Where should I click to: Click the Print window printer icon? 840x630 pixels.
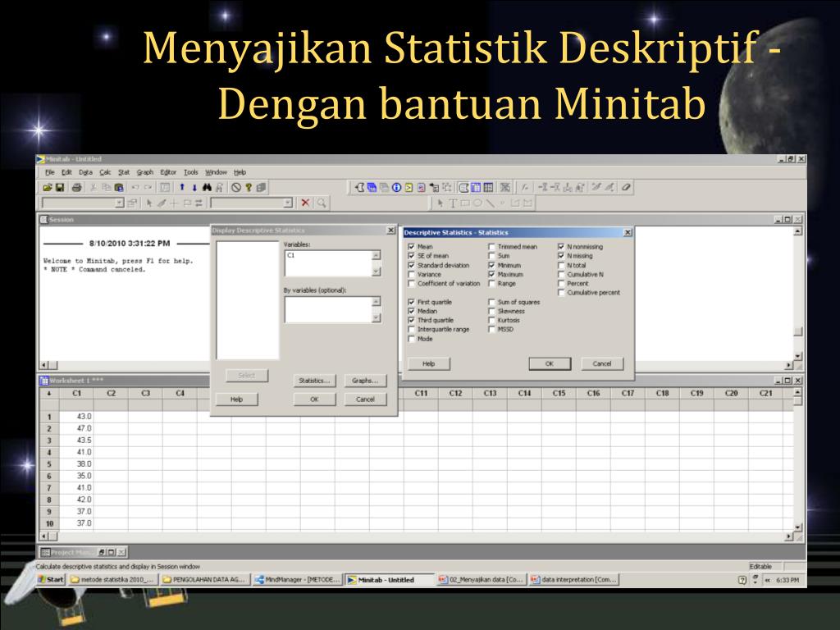pos(76,188)
